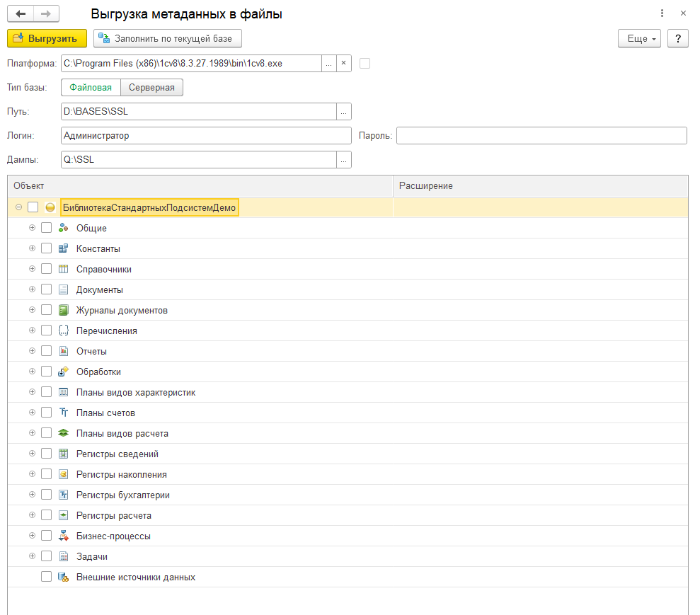Click the Внешние источники данных icon

tap(63, 577)
